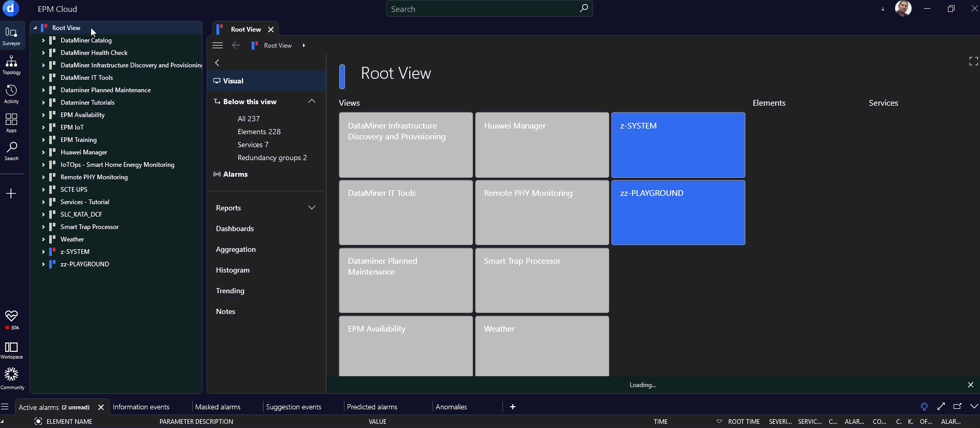Toggle full screen for the visual view

pyautogui.click(x=973, y=61)
